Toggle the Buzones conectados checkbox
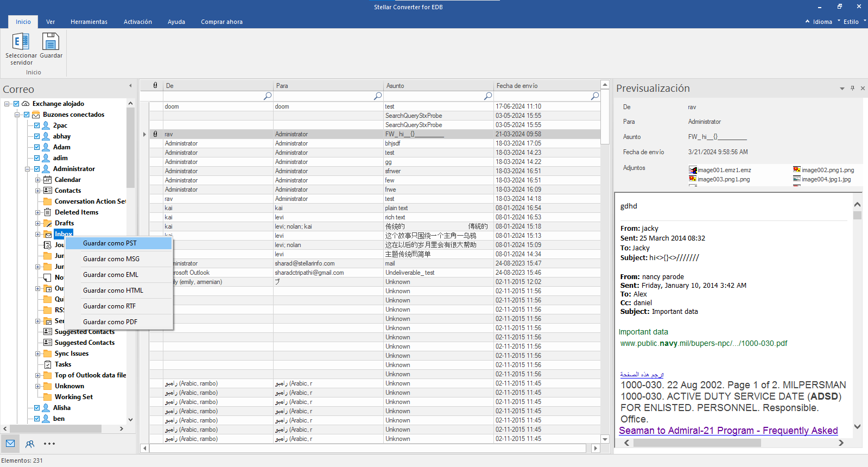 point(26,115)
